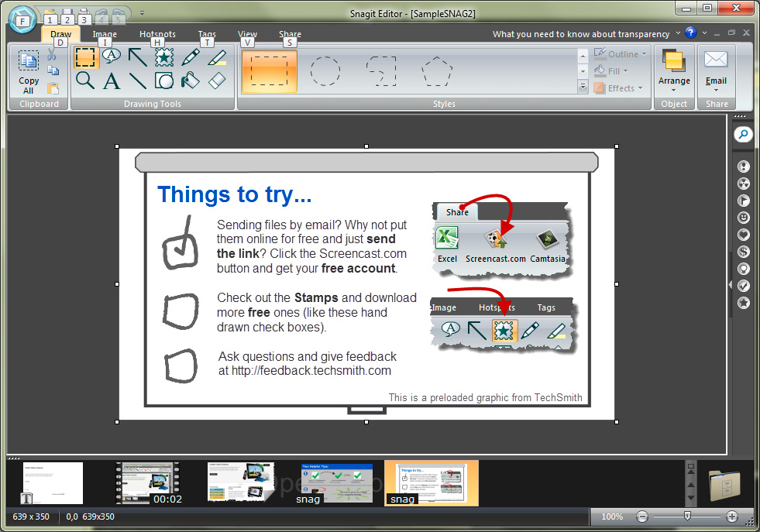This screenshot has width=760, height=532.
Task: Switch to the Image ribbon tab
Action: coord(105,34)
